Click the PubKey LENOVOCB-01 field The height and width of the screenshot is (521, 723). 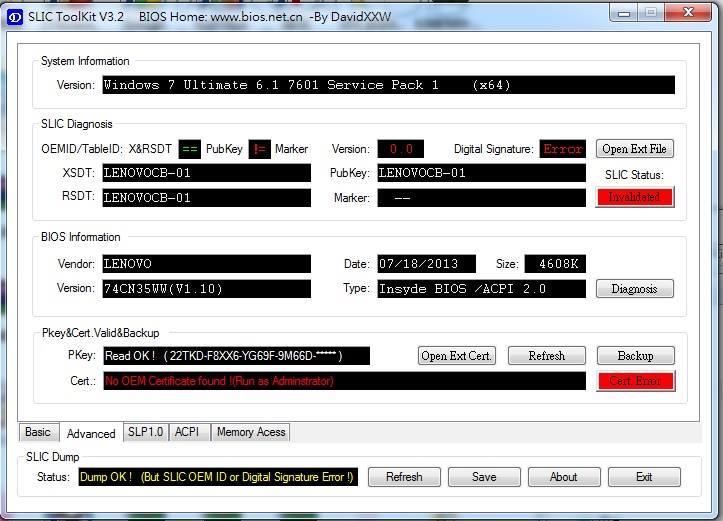481,173
